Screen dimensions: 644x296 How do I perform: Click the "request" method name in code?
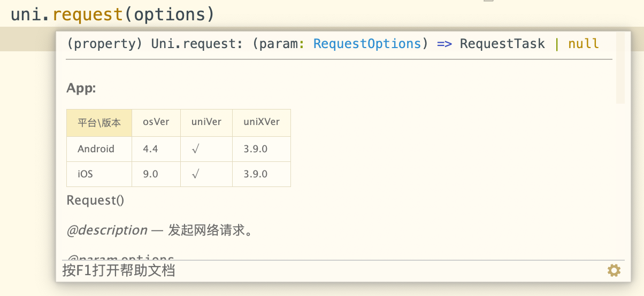88,14
